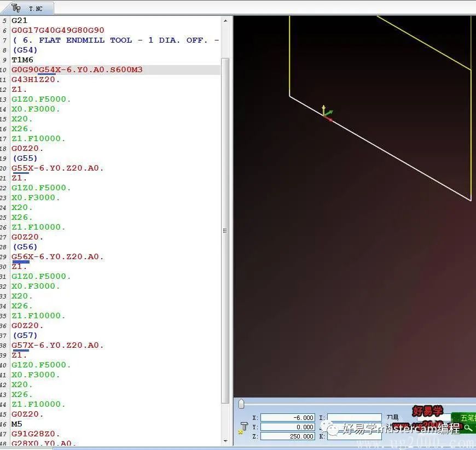Click the tool icon beside XYZ fields

coord(243,428)
